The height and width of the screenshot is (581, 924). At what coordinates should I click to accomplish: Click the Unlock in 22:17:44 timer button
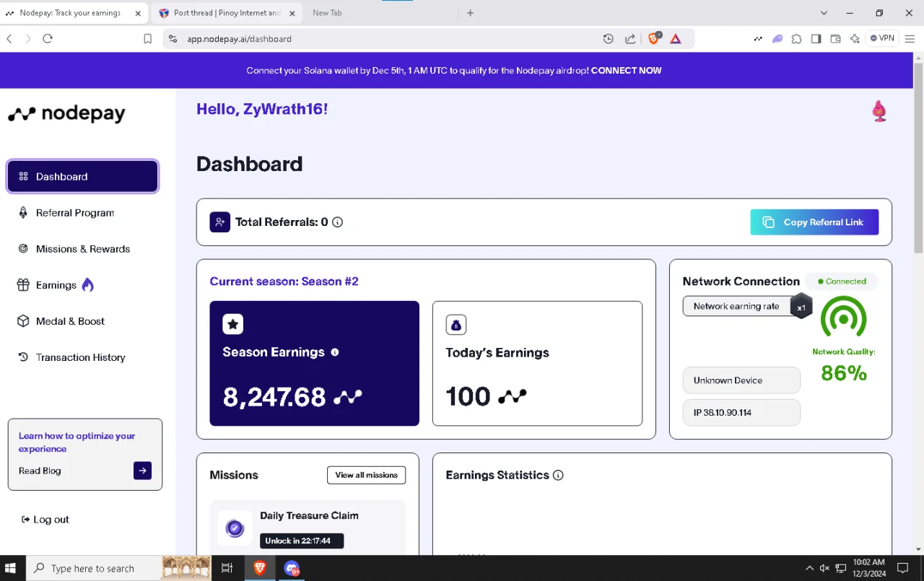tap(302, 541)
